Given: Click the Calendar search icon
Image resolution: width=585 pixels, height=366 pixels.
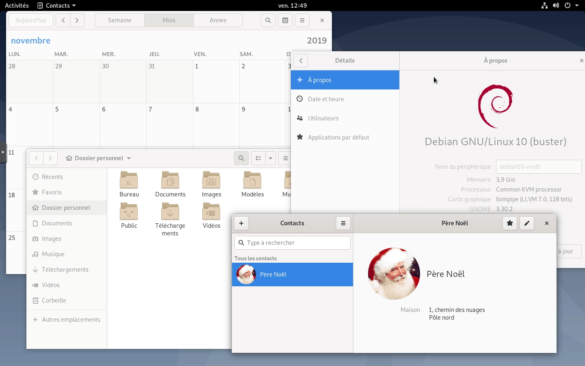Looking at the screenshot, I should click(268, 20).
